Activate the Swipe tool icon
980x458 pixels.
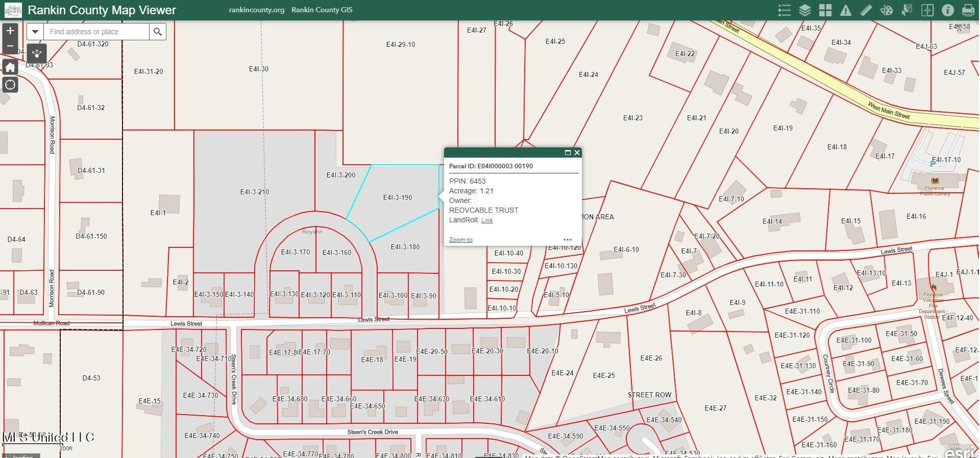[927, 10]
